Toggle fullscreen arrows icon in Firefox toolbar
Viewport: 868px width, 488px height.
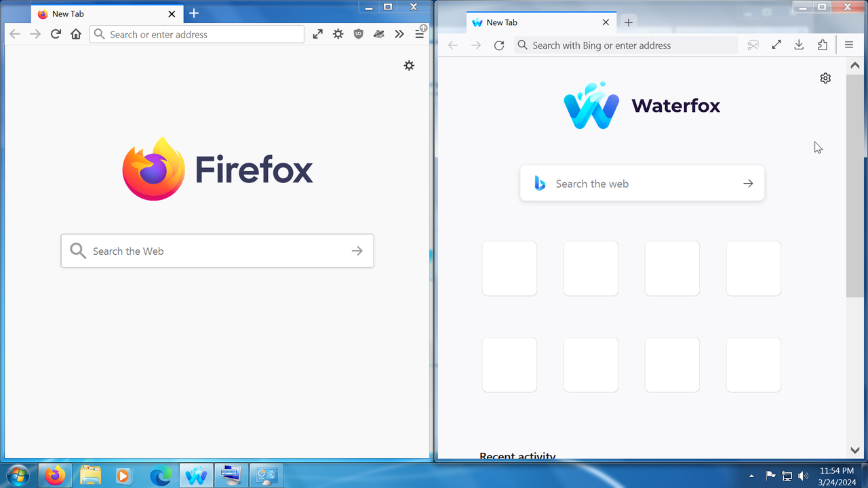point(317,34)
